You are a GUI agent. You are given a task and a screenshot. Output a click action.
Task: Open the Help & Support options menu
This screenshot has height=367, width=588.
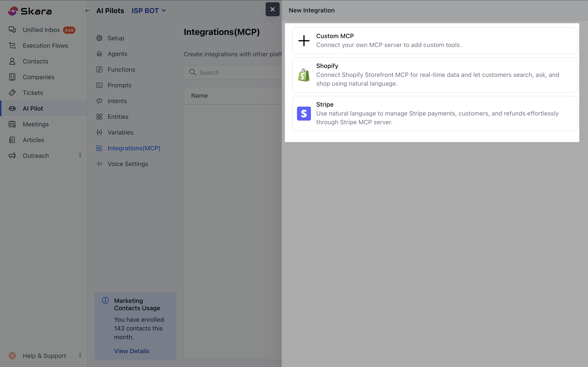point(80,356)
